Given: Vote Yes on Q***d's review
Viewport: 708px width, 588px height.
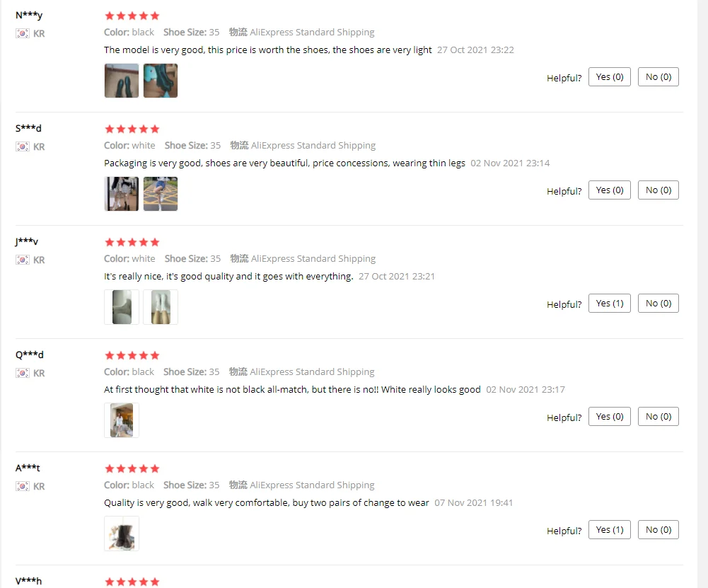Looking at the screenshot, I should [610, 417].
